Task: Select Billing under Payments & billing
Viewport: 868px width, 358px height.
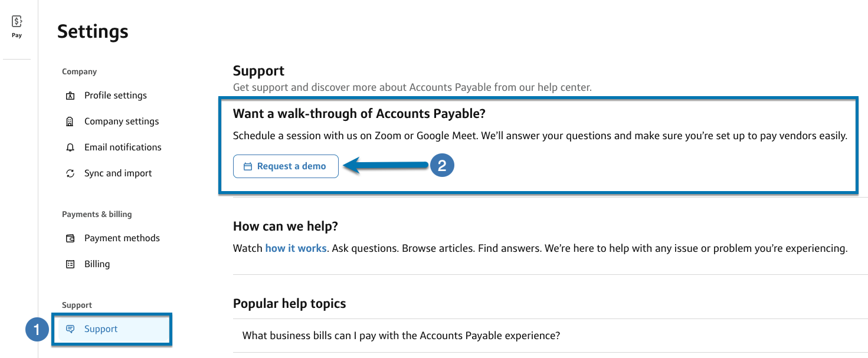Action: pos(97,264)
